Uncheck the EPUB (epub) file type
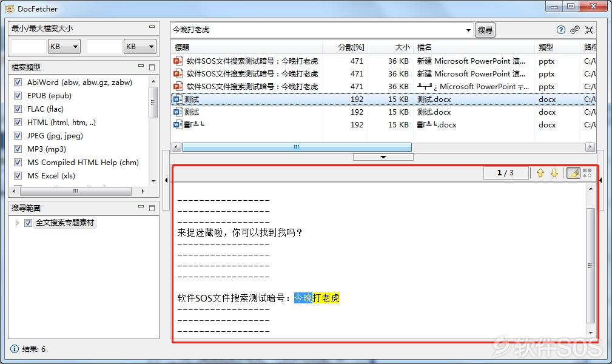Image resolution: width=612 pixels, height=364 pixels. click(x=18, y=96)
